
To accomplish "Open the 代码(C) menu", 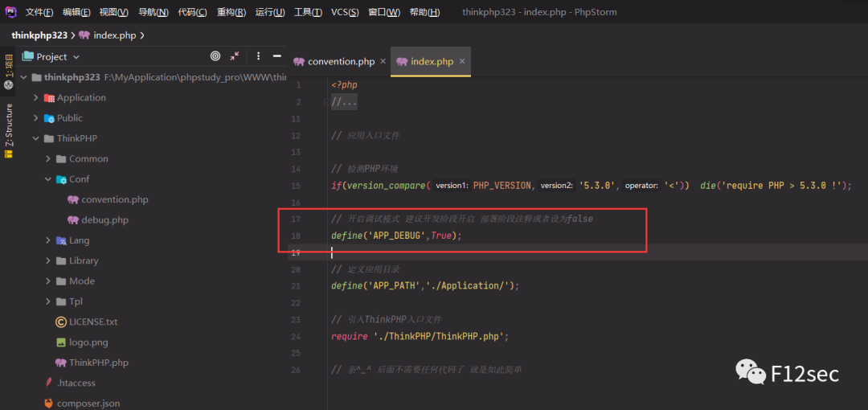I will coord(193,12).
